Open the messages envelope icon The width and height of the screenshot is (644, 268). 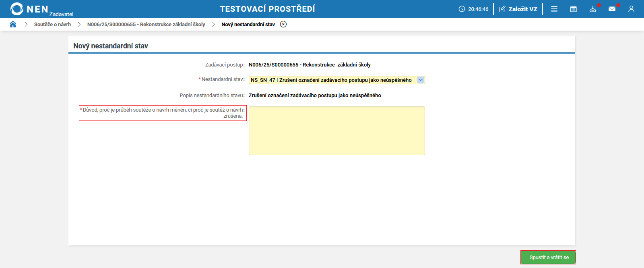coord(612,9)
